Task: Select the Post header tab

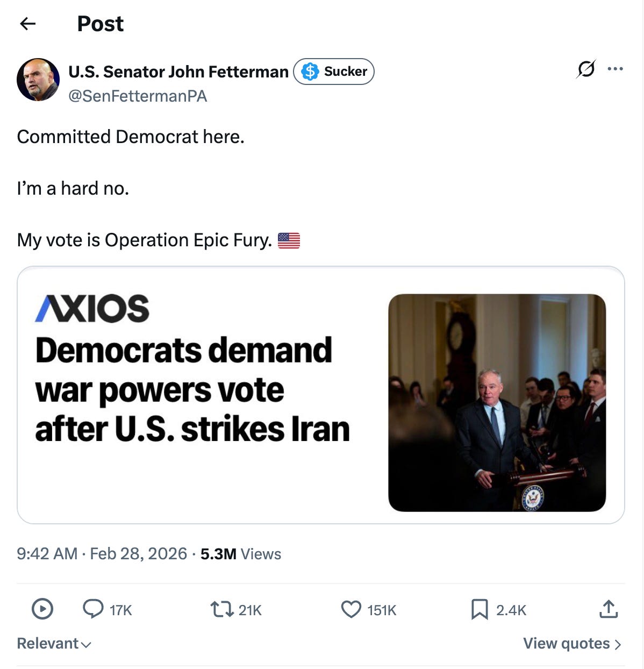Action: click(x=100, y=23)
